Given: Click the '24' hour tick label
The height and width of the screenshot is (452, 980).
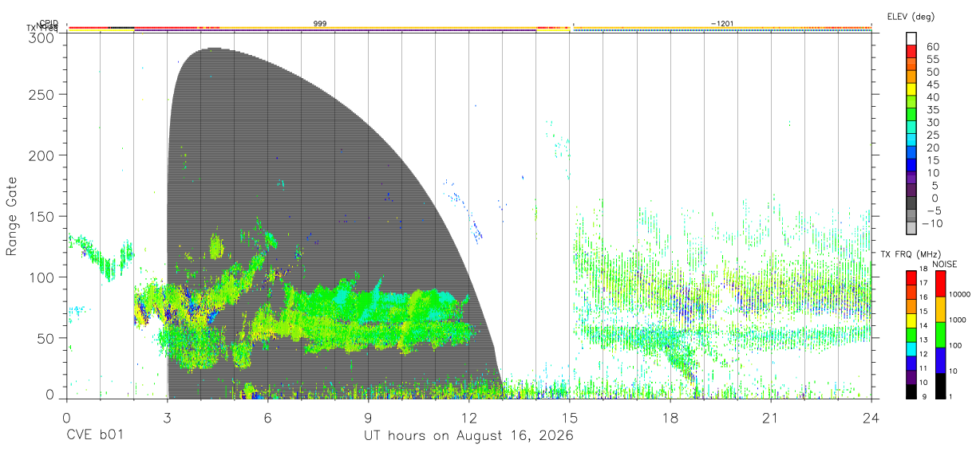Looking at the screenshot, I should 871,418.
